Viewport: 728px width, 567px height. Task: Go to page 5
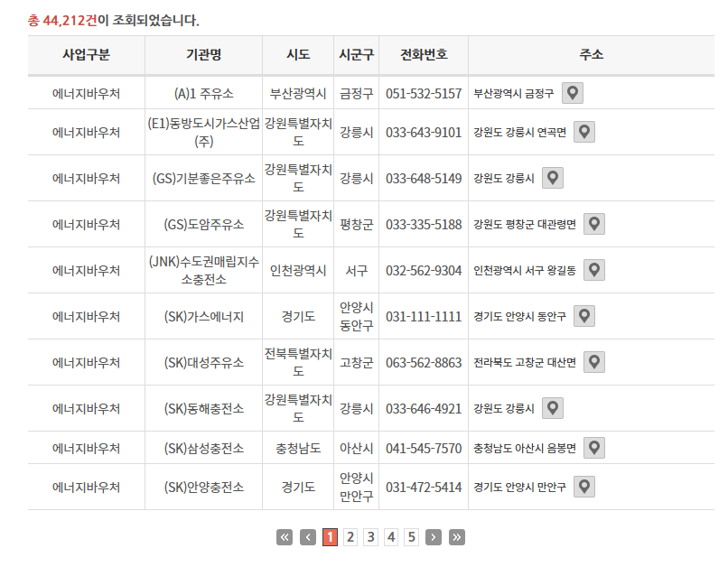pyautogui.click(x=412, y=537)
